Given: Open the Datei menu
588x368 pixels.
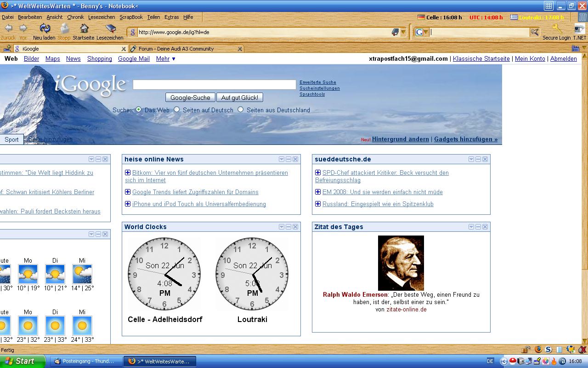Looking at the screenshot, I should 8,17.
